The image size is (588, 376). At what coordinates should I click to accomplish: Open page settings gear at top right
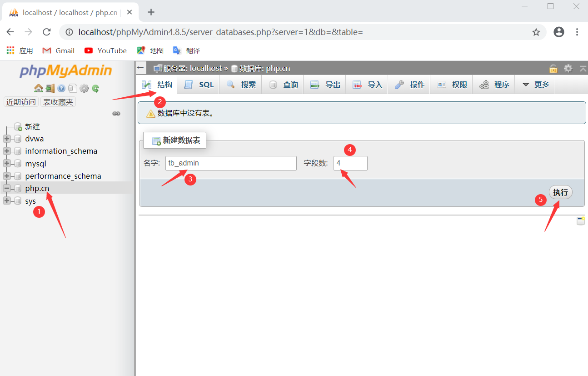(568, 68)
